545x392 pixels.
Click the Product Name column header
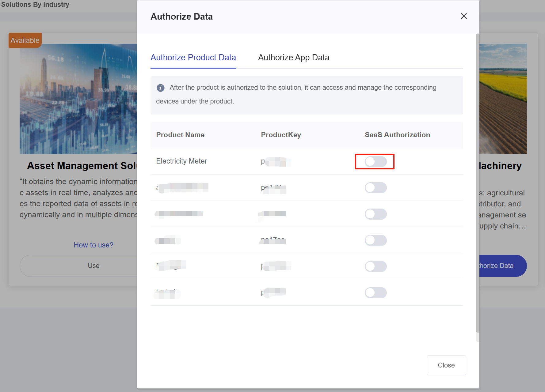(x=180, y=135)
